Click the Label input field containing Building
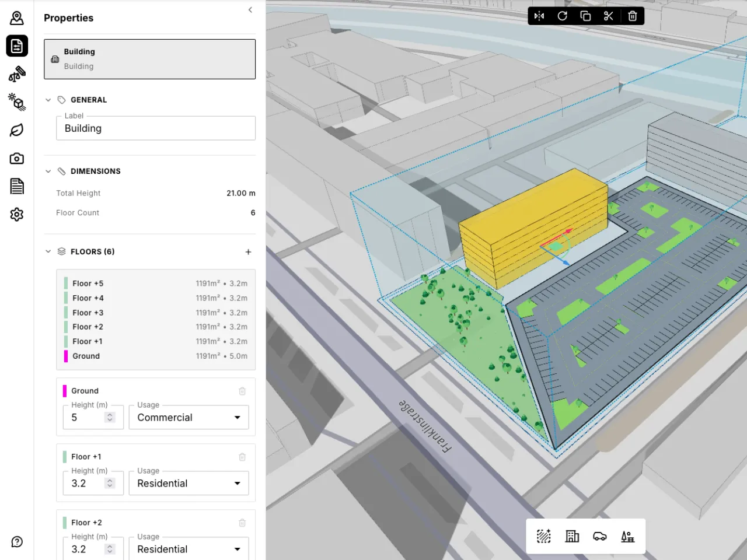Image resolution: width=747 pixels, height=560 pixels. pos(156,128)
